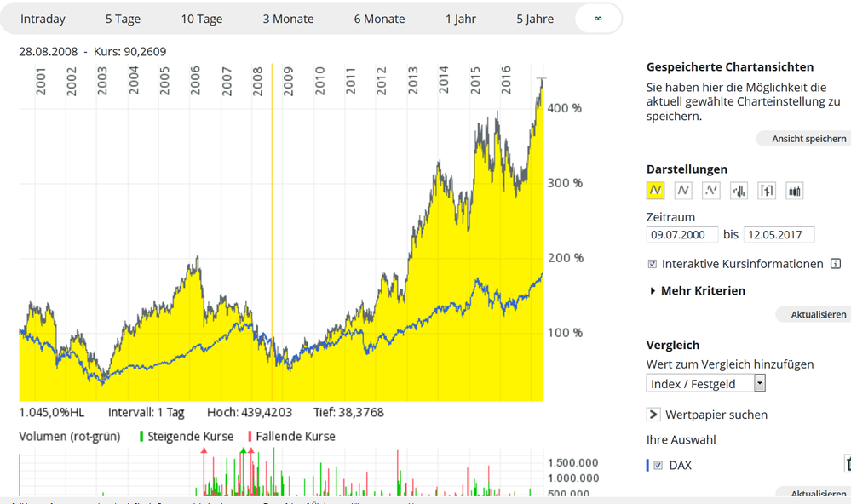
Task: Switch to the dotted line chart style
Action: [711, 191]
